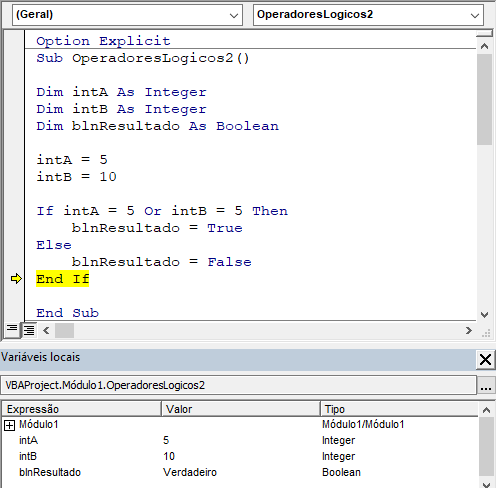
Task: Close the Variáveis locais pane
Action: 485,360
